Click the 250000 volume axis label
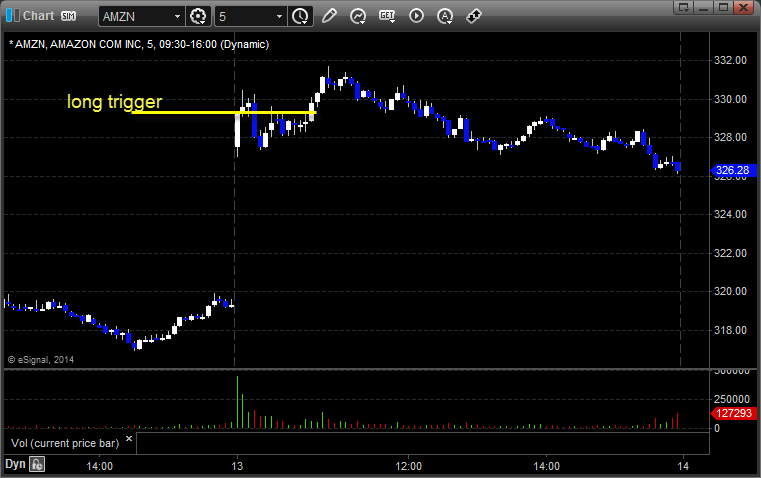Screen dimensions: 761x478 tap(732, 399)
